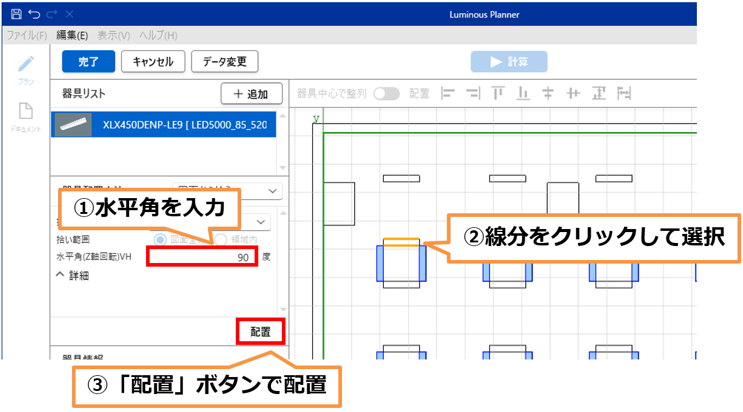Click the align left edges icon

[447, 93]
